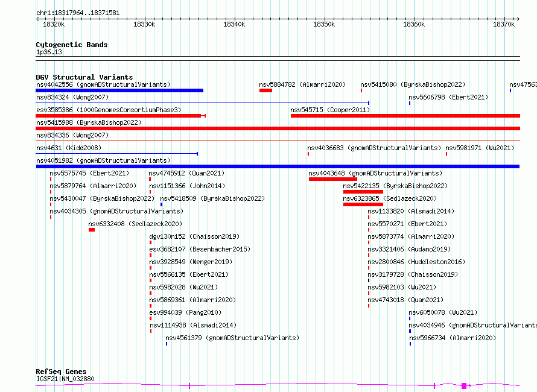Image resolution: width=537 pixels, height=392 pixels.
Task: Select nsv5981971 (Wu2021) label
Action: (x=480, y=148)
